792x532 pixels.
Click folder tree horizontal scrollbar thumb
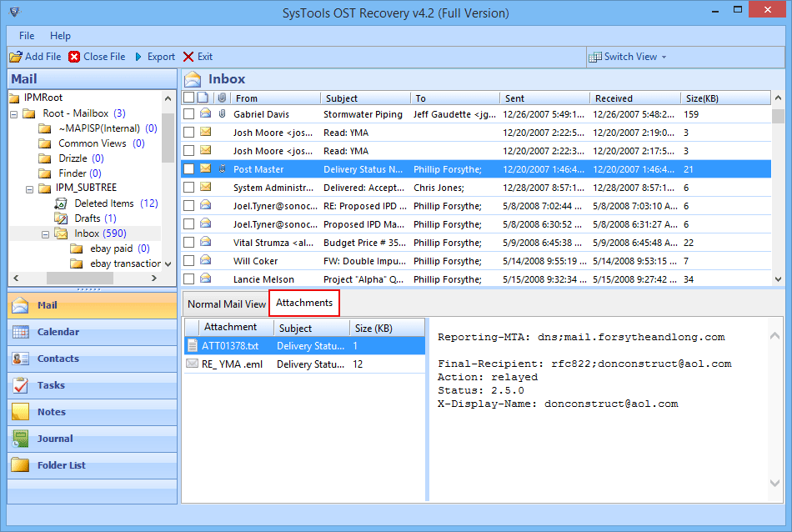tap(80, 278)
